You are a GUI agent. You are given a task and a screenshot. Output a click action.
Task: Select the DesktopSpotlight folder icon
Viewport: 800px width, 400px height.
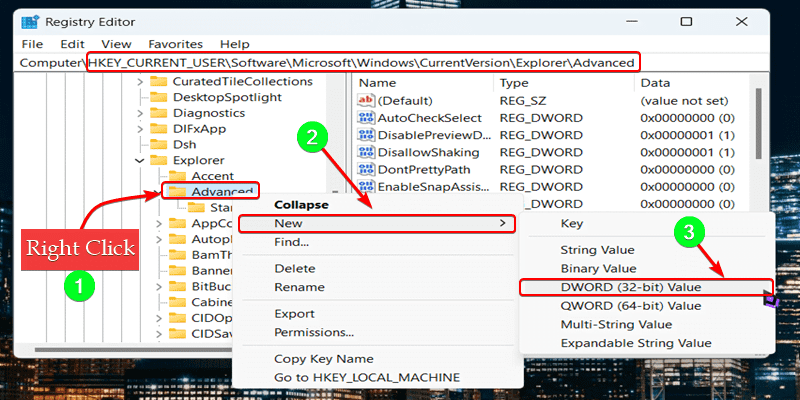[159, 97]
